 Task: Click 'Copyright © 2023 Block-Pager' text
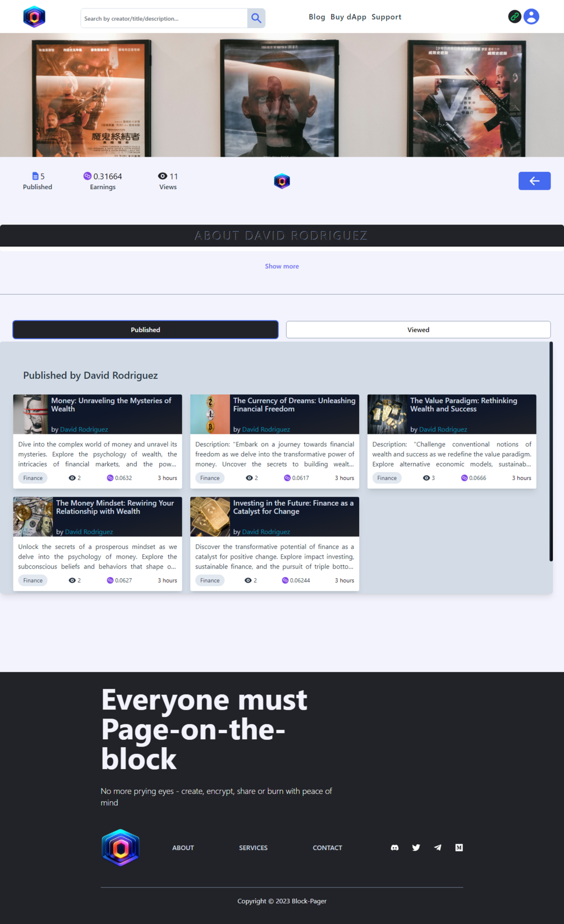coord(282,901)
